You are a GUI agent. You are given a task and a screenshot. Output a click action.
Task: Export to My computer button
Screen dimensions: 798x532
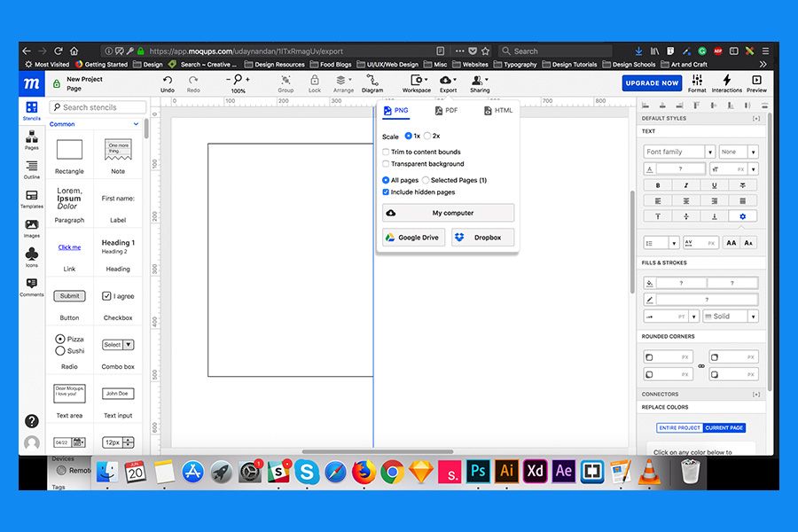pyautogui.click(x=448, y=213)
